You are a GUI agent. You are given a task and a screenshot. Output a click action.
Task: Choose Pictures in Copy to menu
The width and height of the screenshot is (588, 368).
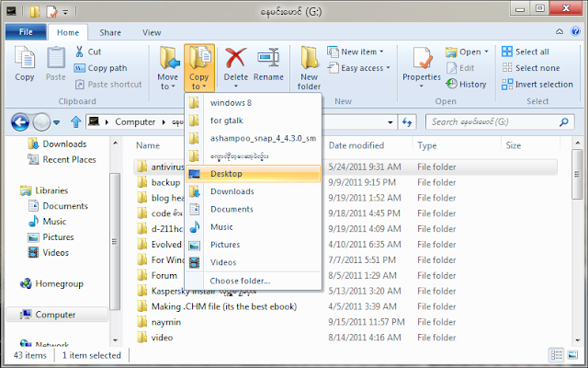coord(254,245)
